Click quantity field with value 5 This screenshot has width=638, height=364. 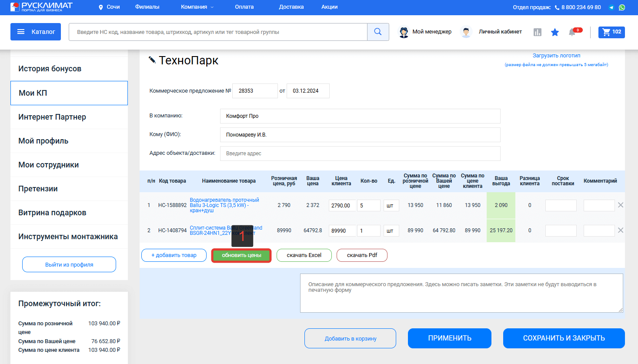point(369,205)
